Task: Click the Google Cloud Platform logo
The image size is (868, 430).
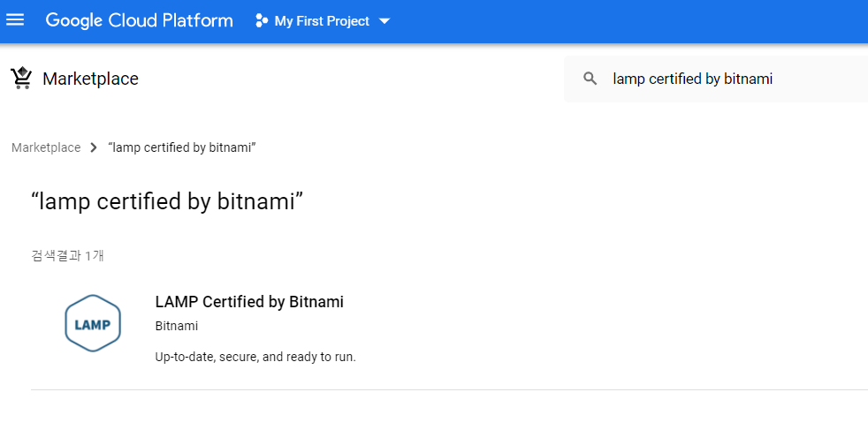Action: pos(139,21)
